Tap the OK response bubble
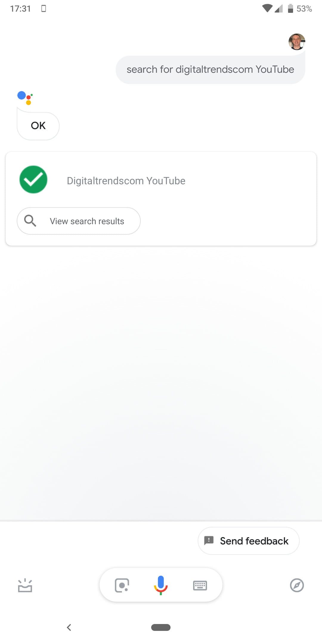The image size is (322, 644). [x=38, y=126]
